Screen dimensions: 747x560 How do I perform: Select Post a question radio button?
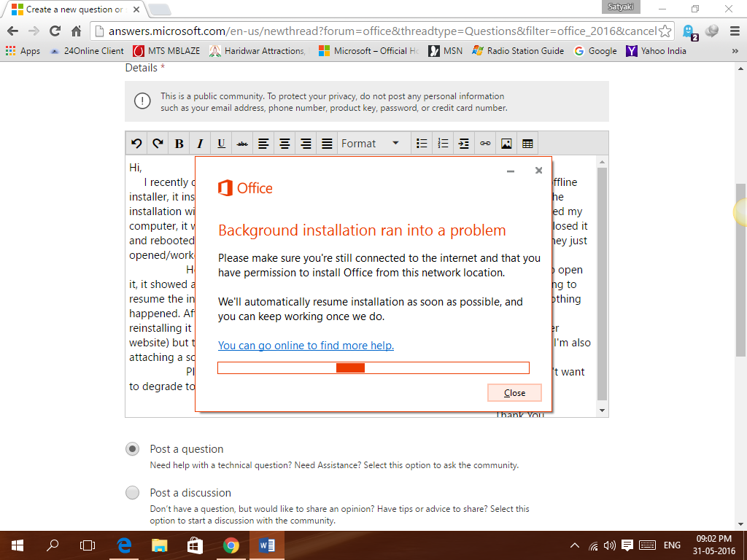(133, 449)
